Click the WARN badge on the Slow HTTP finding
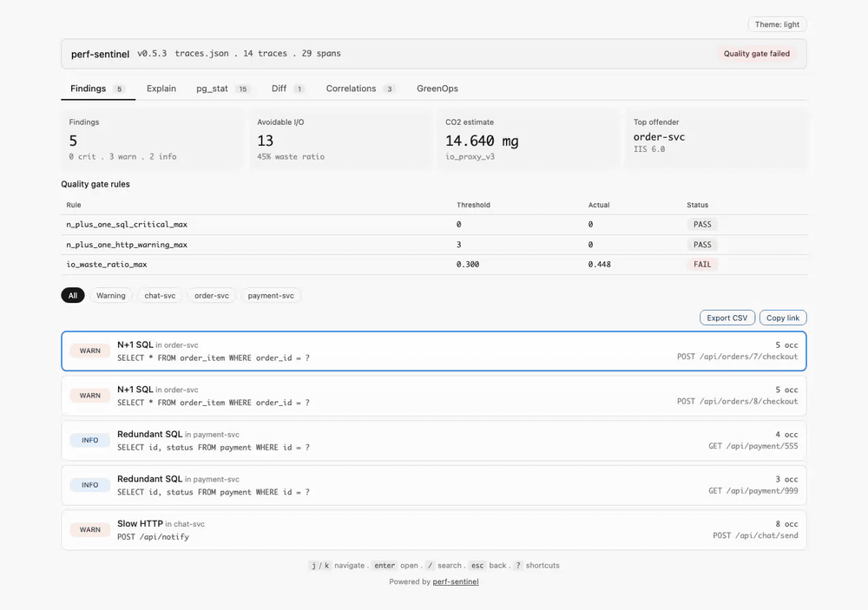This screenshot has width=868, height=610. click(89, 529)
